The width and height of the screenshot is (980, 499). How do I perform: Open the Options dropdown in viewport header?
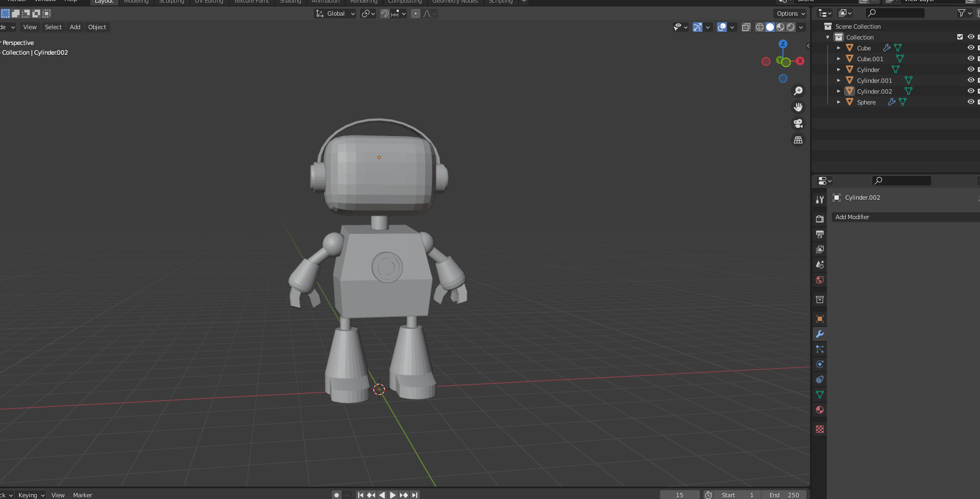[791, 14]
